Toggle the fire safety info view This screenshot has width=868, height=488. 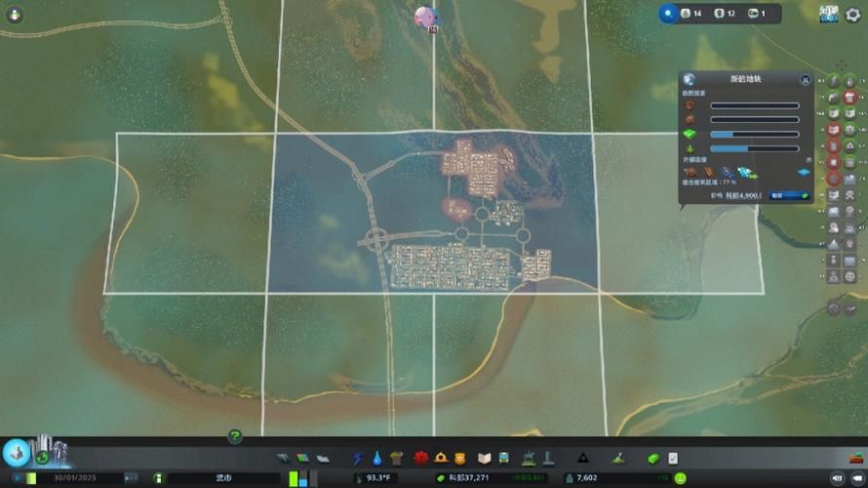[849, 146]
